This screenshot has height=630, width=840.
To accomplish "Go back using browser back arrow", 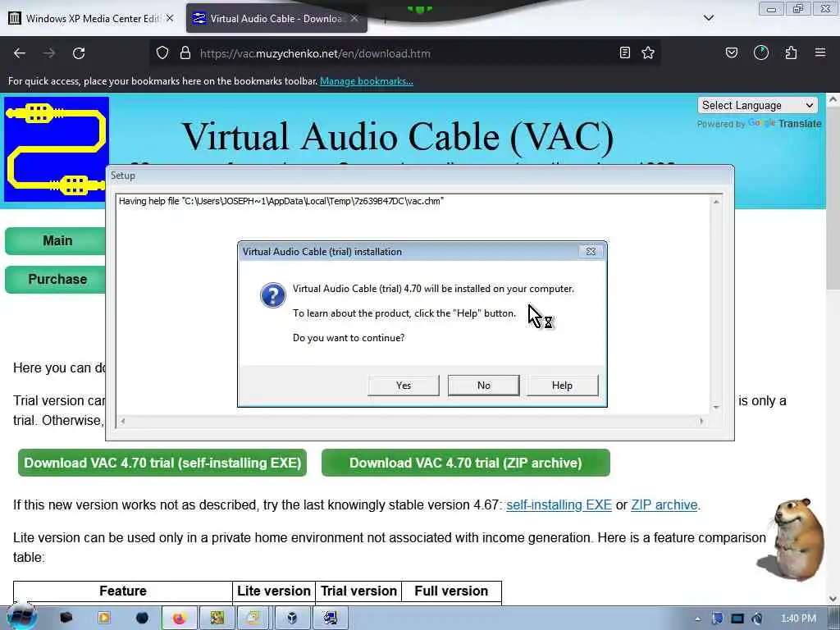I will [20, 53].
